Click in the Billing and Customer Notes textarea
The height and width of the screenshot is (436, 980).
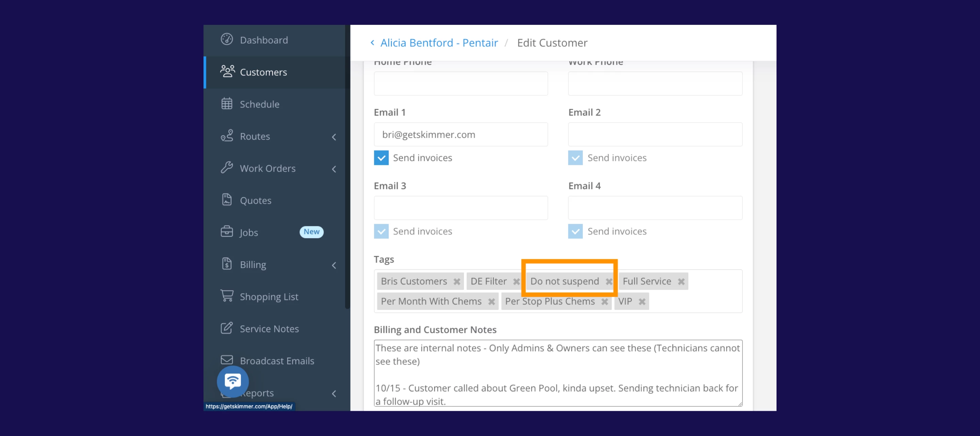pyautogui.click(x=557, y=373)
